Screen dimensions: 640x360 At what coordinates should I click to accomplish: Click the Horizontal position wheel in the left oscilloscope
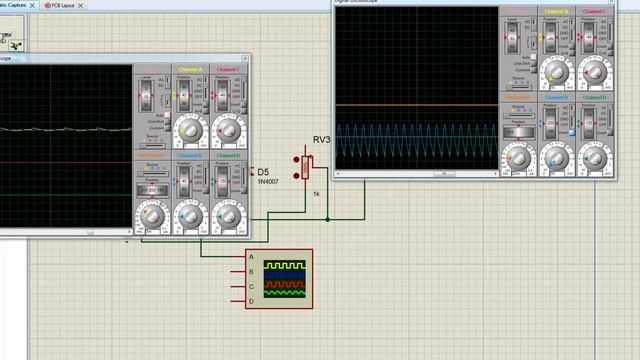(x=152, y=190)
